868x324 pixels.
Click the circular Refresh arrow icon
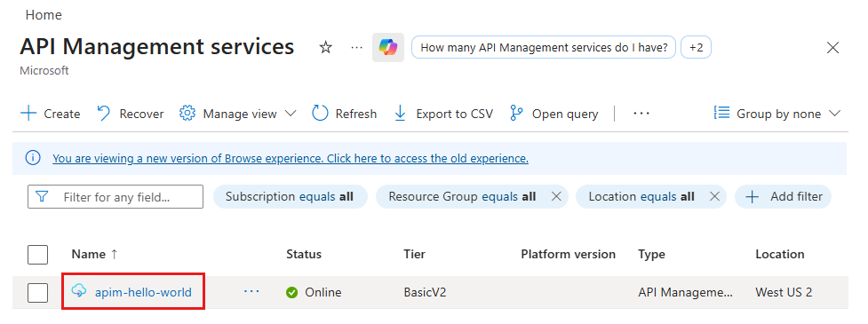pos(320,114)
